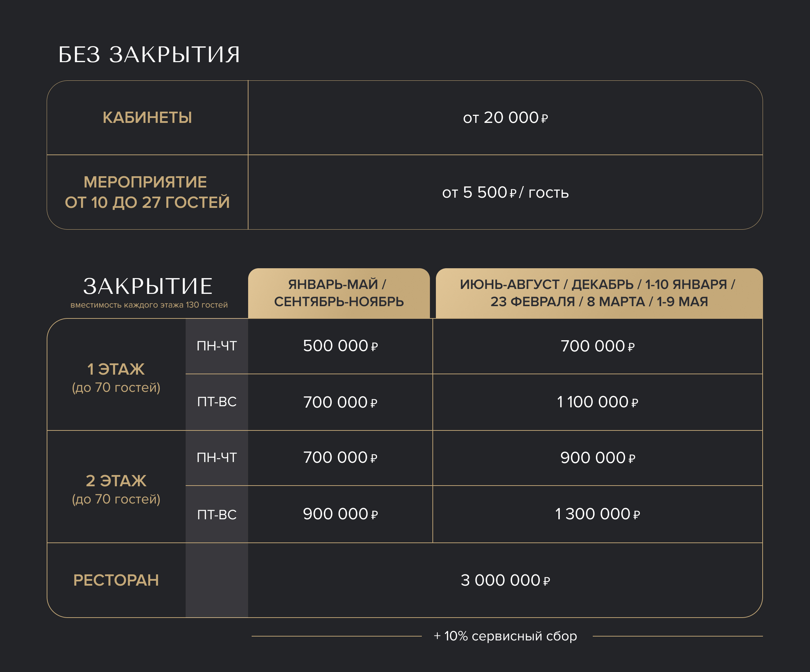Click the от 20 000 ₽ price
Viewport: 810px width, 672px height.
click(x=505, y=118)
